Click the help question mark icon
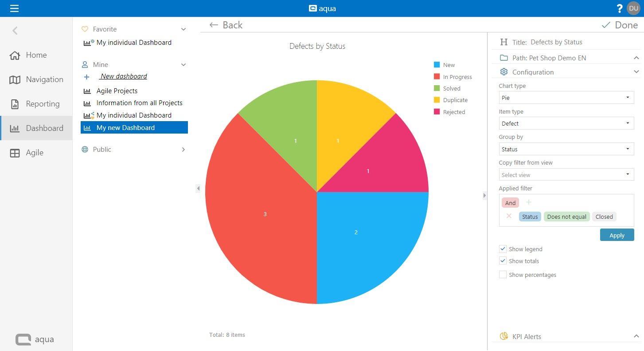Viewport: 644px width, 351px height. click(x=620, y=8)
